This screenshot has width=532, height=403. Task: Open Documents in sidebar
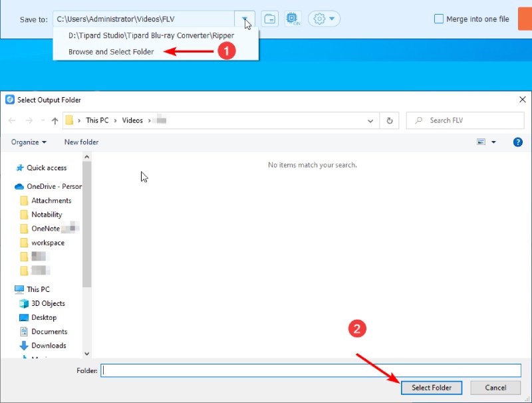[49, 331]
